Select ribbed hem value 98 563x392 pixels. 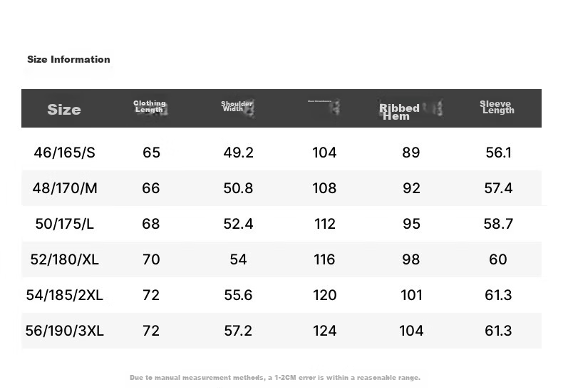click(411, 259)
